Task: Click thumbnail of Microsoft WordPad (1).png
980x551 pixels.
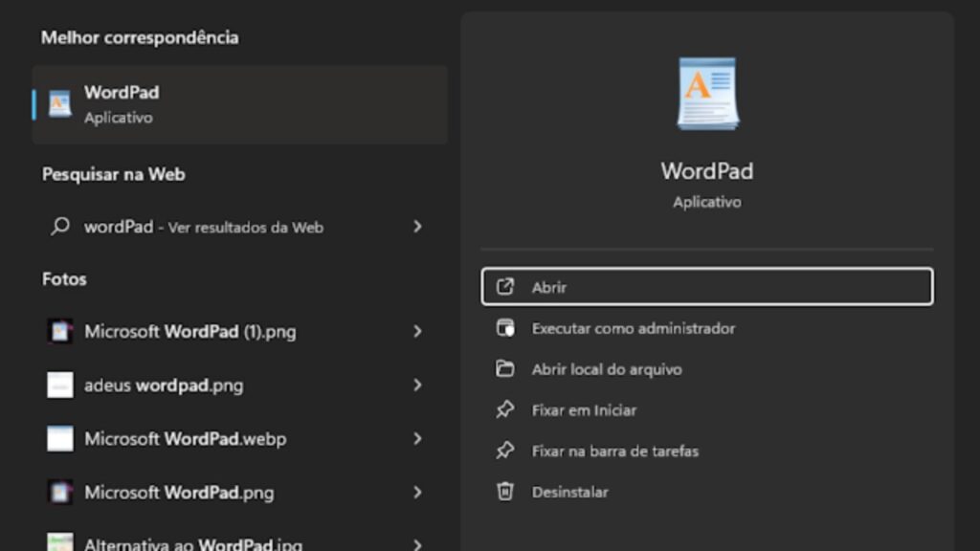Action: (60, 332)
